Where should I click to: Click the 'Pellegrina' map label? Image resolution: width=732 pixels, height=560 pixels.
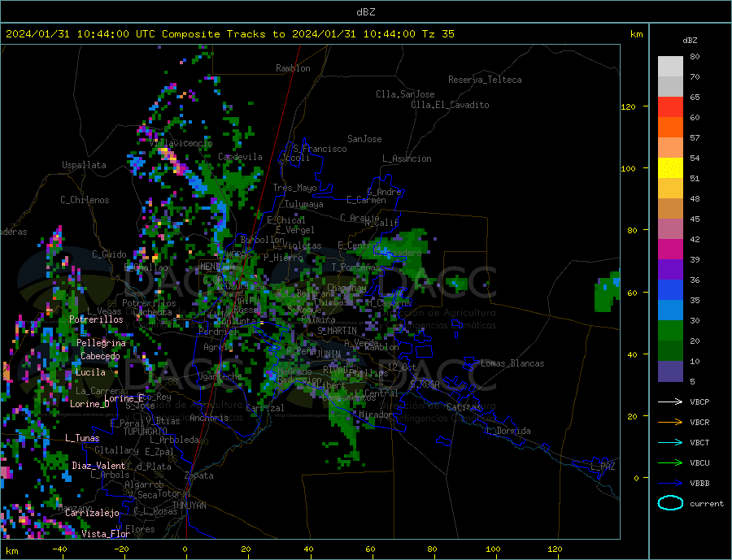click(x=102, y=342)
